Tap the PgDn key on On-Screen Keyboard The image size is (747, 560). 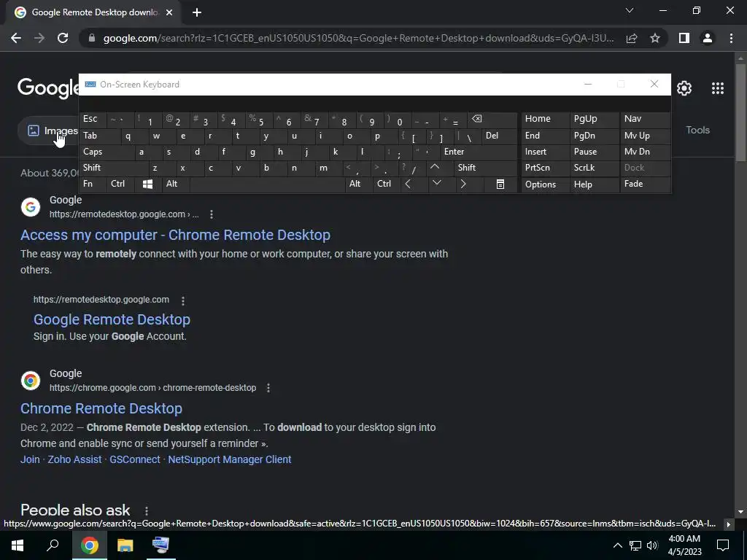coord(594,136)
